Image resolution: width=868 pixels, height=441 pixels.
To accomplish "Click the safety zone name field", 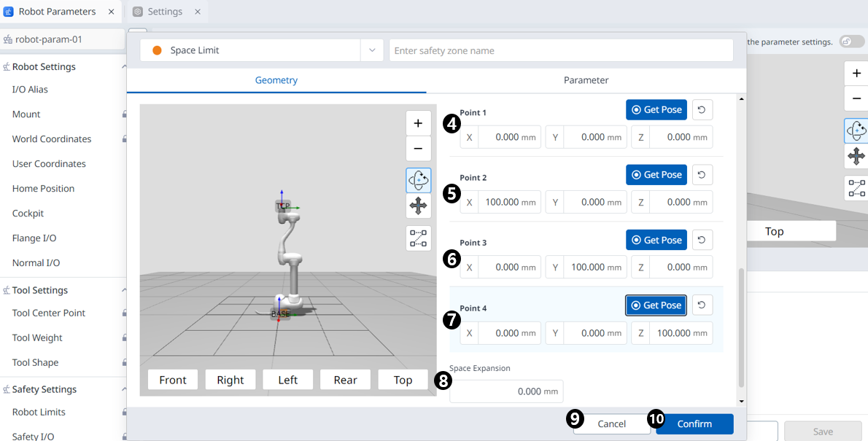I will (x=560, y=50).
